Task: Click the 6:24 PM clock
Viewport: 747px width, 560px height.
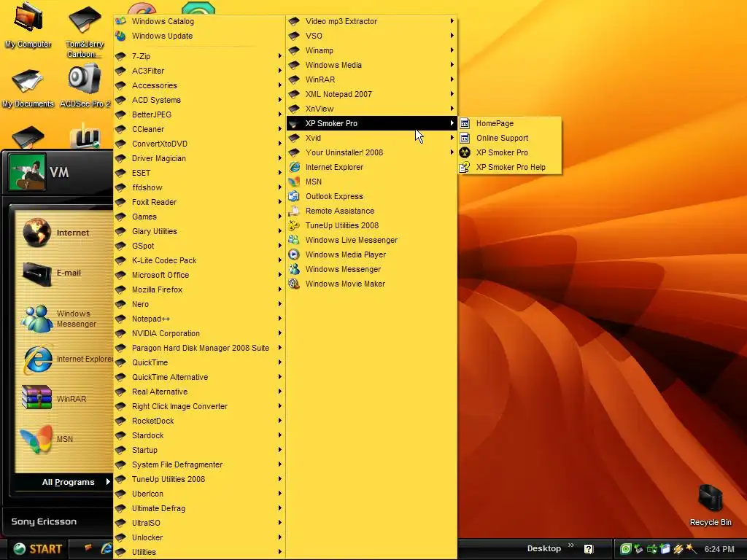Action: click(719, 549)
